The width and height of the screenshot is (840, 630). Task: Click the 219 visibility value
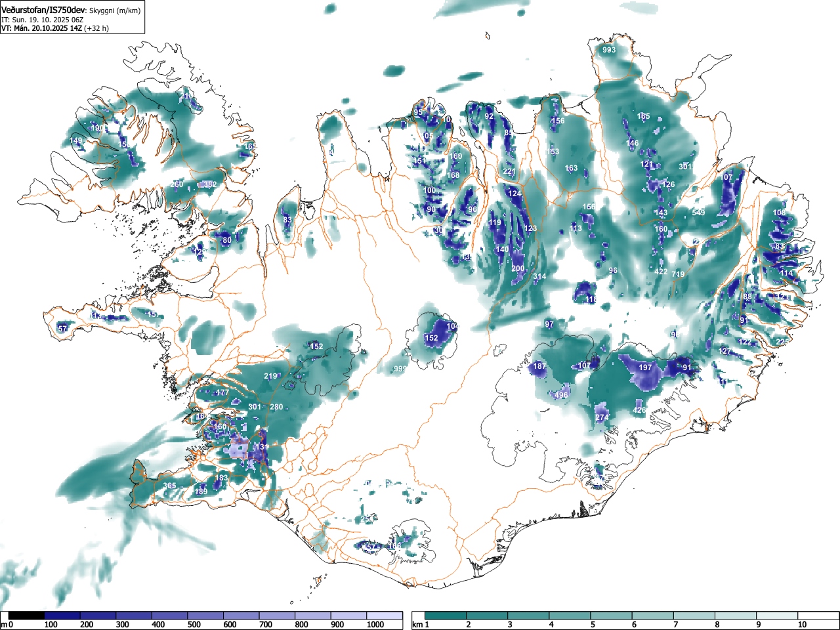tap(270, 376)
